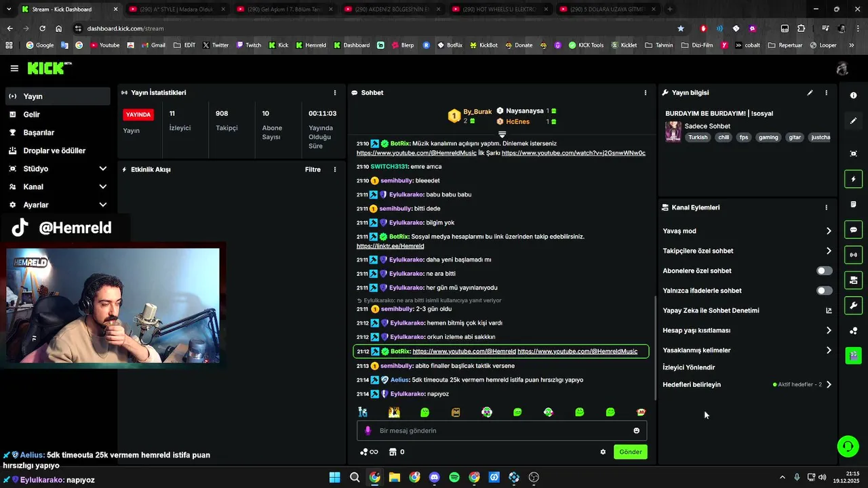The image size is (868, 488).
Task: Select Gelir in the left sidebar
Action: (57, 115)
